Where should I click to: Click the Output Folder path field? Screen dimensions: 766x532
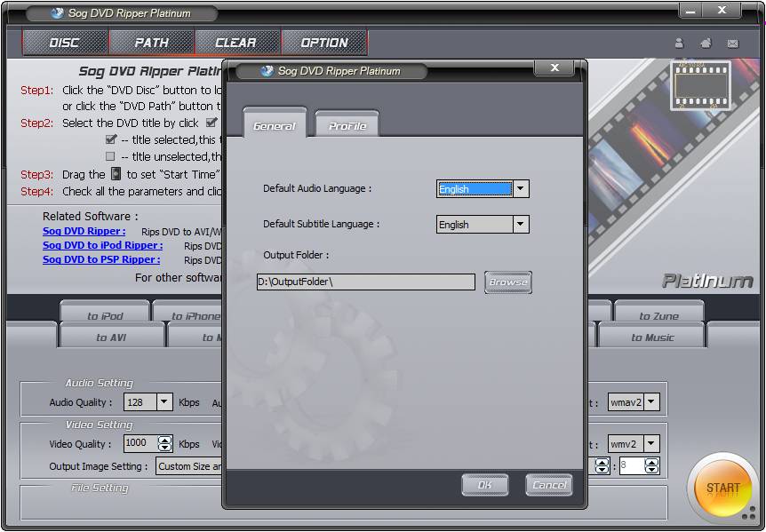(x=366, y=282)
